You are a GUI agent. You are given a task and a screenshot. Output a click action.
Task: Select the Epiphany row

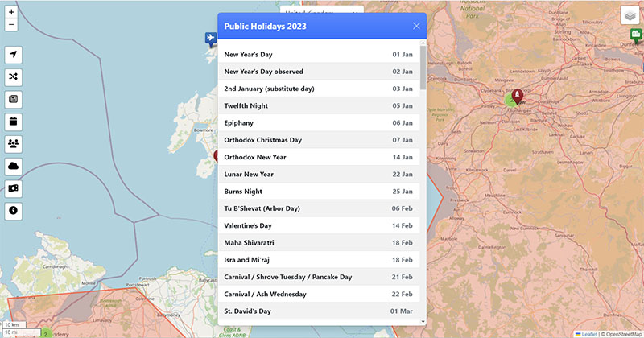click(319, 123)
